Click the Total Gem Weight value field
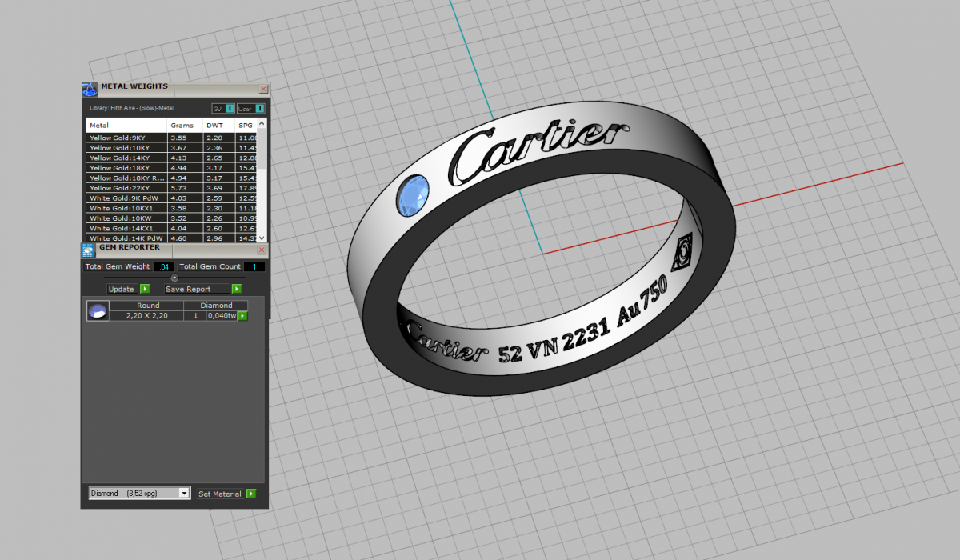Image resolution: width=960 pixels, height=560 pixels. point(164,266)
